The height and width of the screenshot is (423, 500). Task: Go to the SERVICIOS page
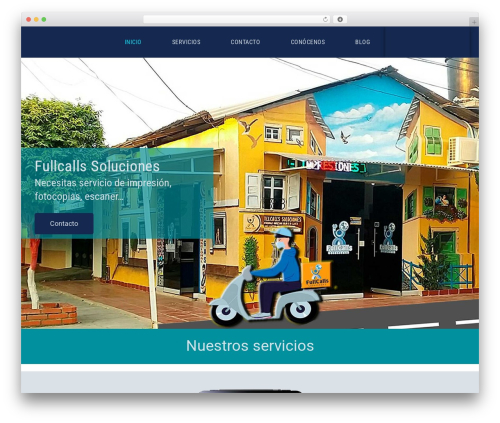click(186, 42)
